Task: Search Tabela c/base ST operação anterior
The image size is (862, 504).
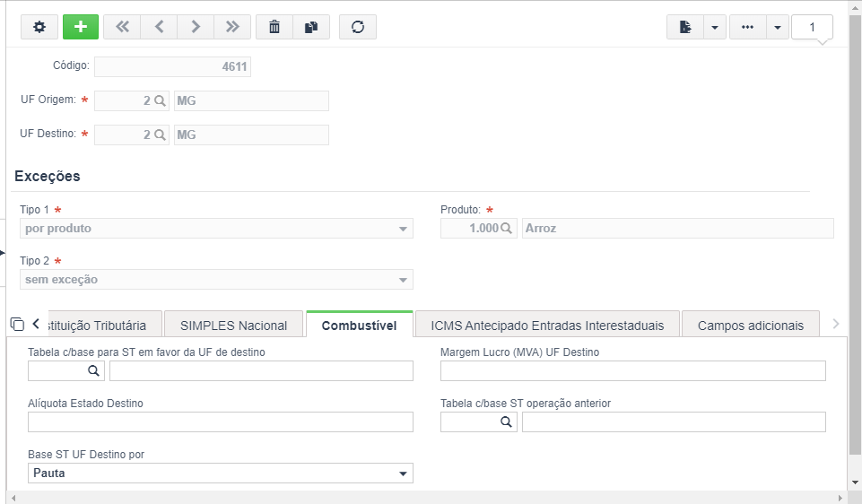Action: (x=506, y=422)
